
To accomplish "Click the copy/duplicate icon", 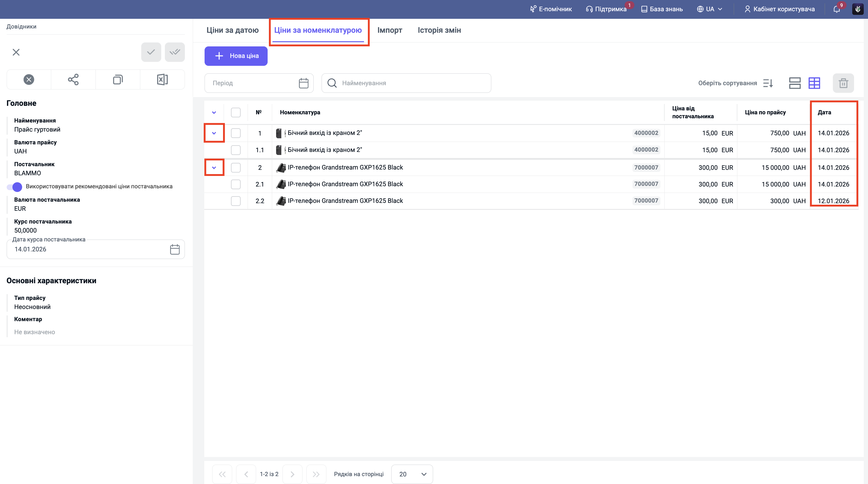I will coord(118,79).
